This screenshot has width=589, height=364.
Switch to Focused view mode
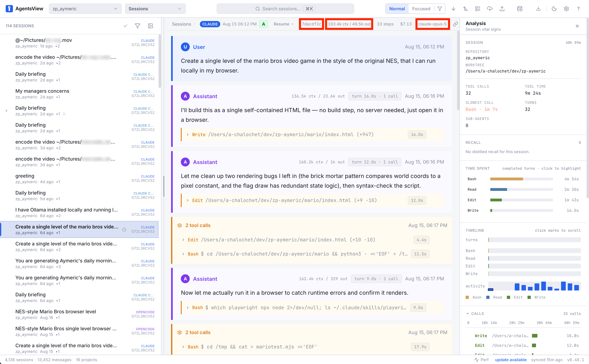click(421, 9)
